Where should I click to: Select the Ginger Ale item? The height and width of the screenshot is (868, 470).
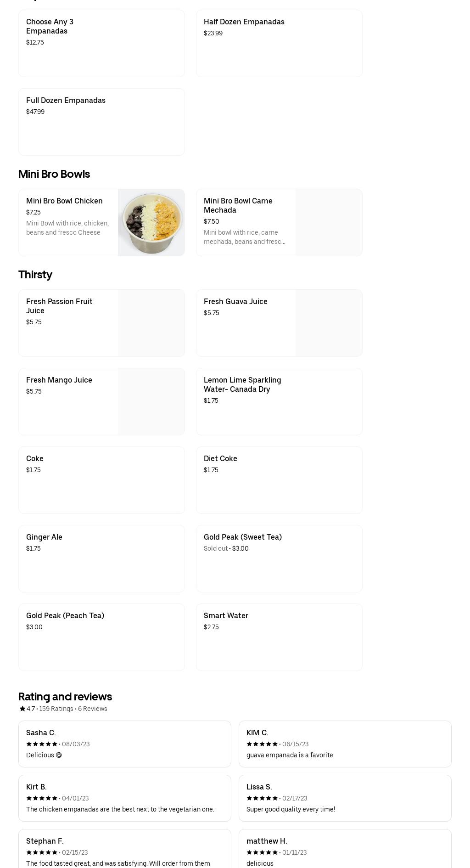(101, 558)
